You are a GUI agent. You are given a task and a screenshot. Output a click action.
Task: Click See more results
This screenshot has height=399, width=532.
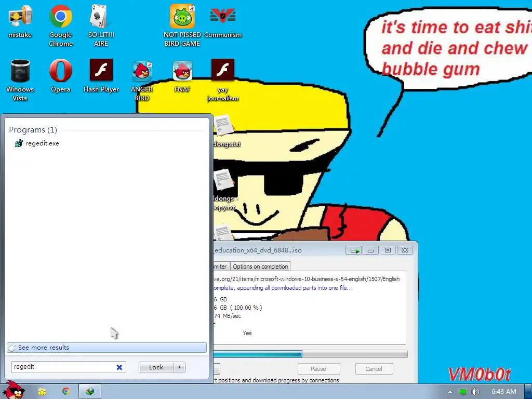point(107,348)
